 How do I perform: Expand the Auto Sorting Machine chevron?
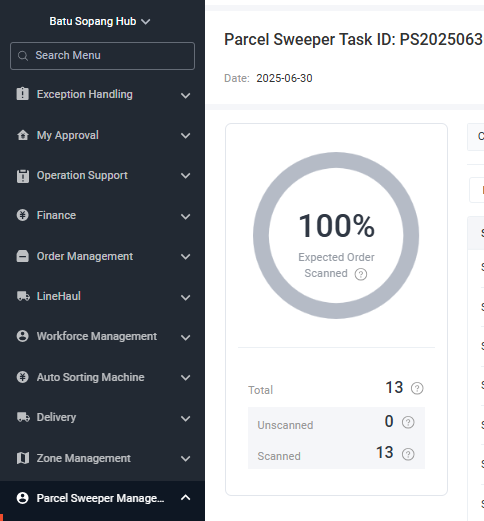pyautogui.click(x=185, y=378)
